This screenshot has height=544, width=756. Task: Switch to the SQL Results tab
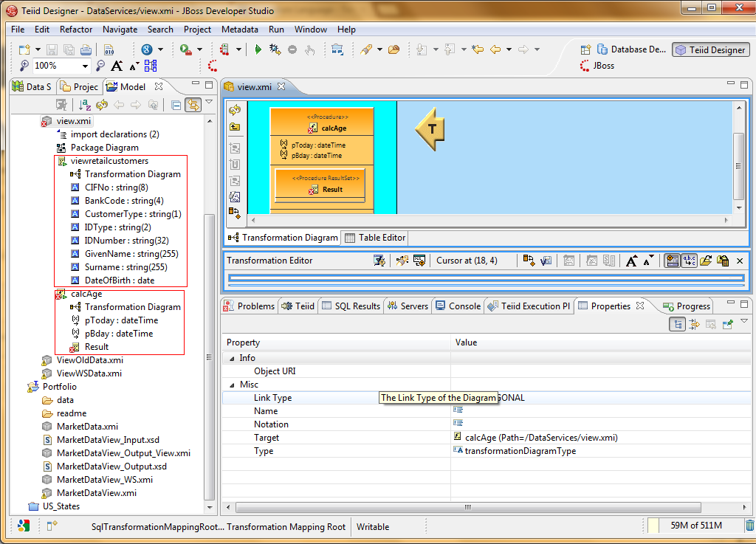click(x=351, y=306)
